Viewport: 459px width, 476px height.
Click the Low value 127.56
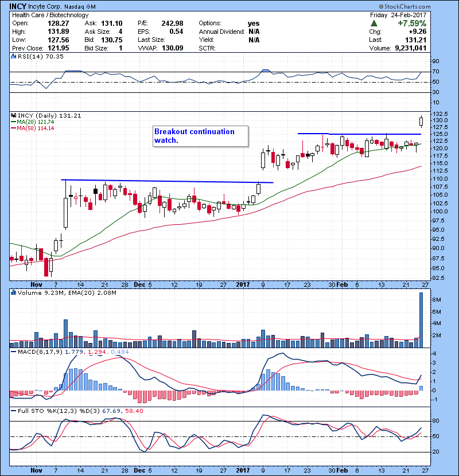(x=59, y=40)
